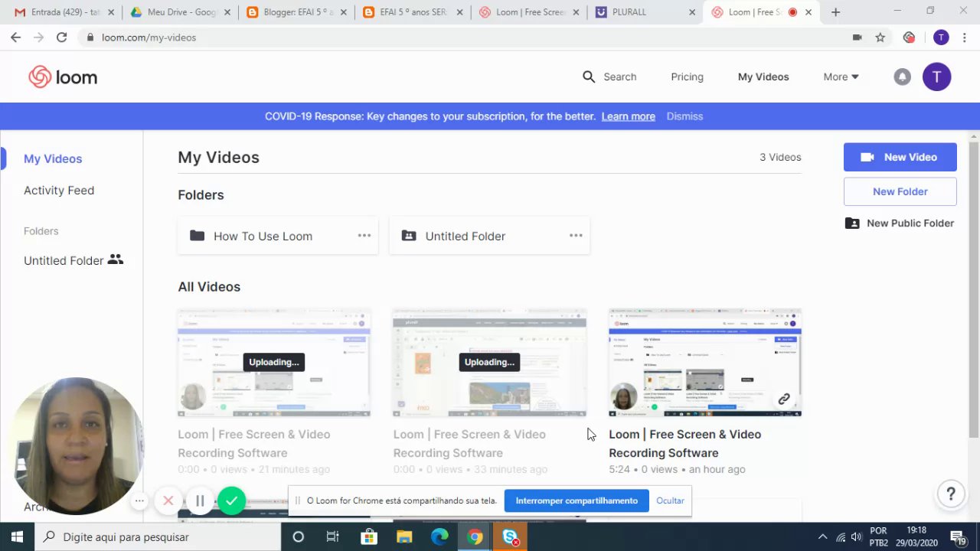Click the New Video button
This screenshot has height=551, width=980.
click(900, 157)
